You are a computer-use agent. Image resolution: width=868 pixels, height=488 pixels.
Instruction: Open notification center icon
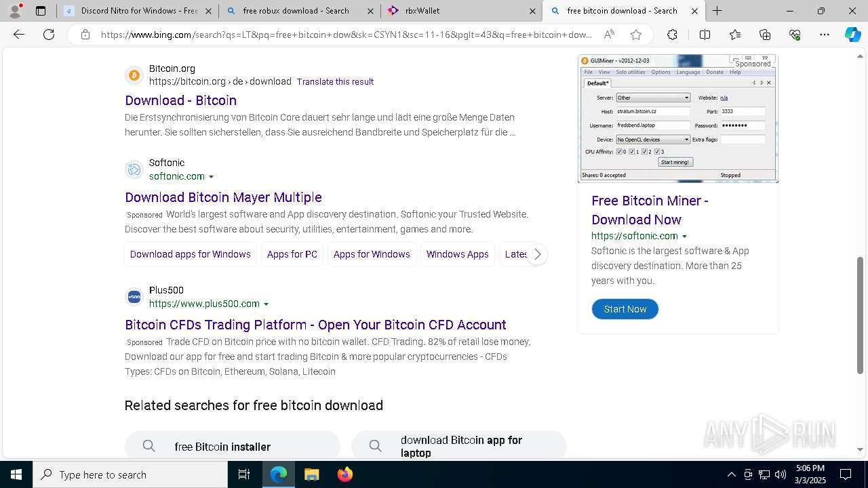[846, 474]
